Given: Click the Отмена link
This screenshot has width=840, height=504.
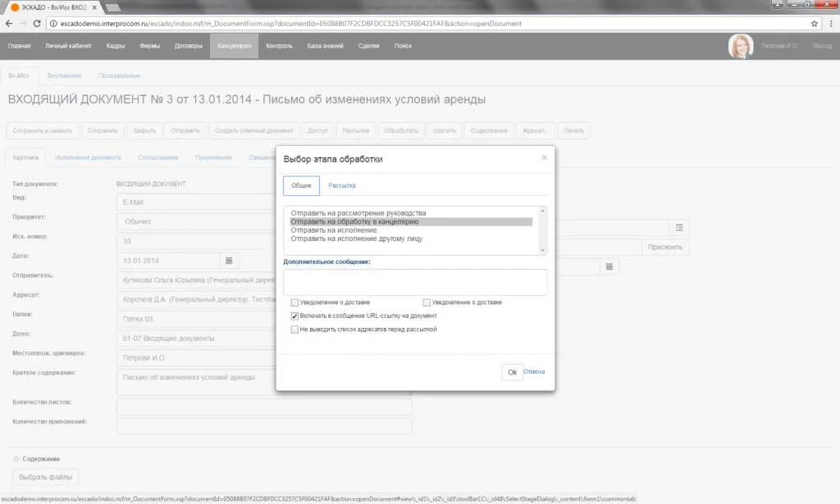Looking at the screenshot, I should [x=534, y=372].
